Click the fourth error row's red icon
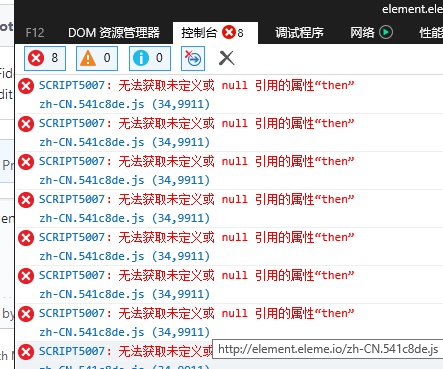 point(26,200)
